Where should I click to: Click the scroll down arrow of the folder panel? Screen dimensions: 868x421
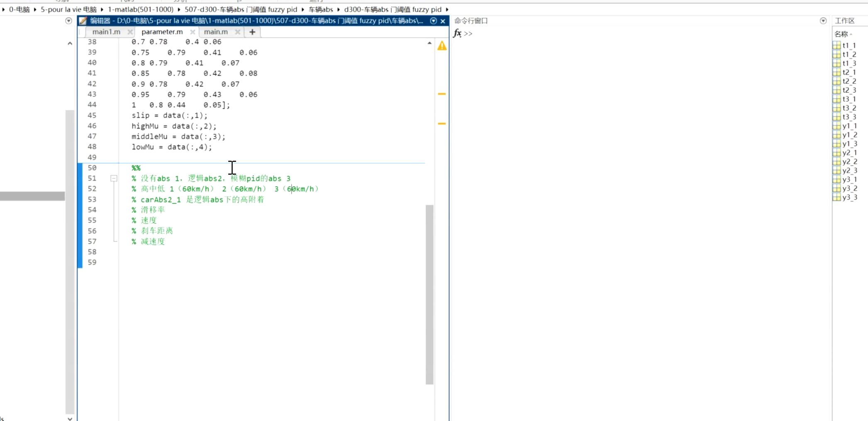pyautogui.click(x=70, y=418)
